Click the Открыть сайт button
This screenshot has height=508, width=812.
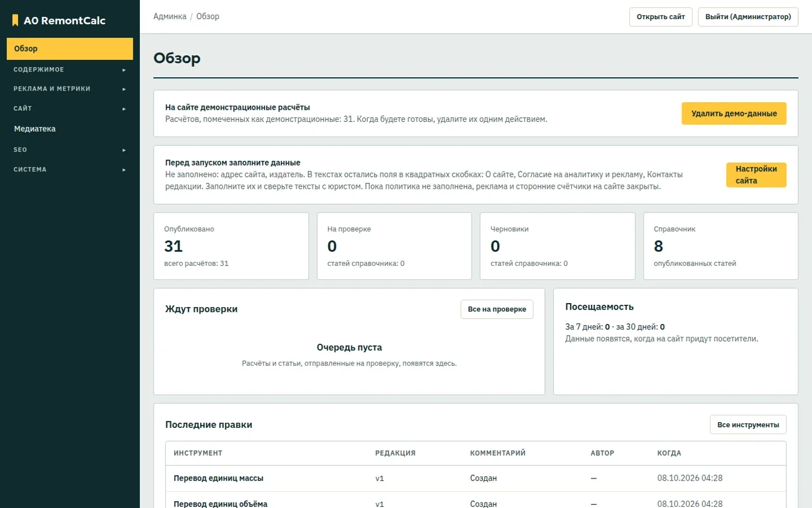(661, 17)
